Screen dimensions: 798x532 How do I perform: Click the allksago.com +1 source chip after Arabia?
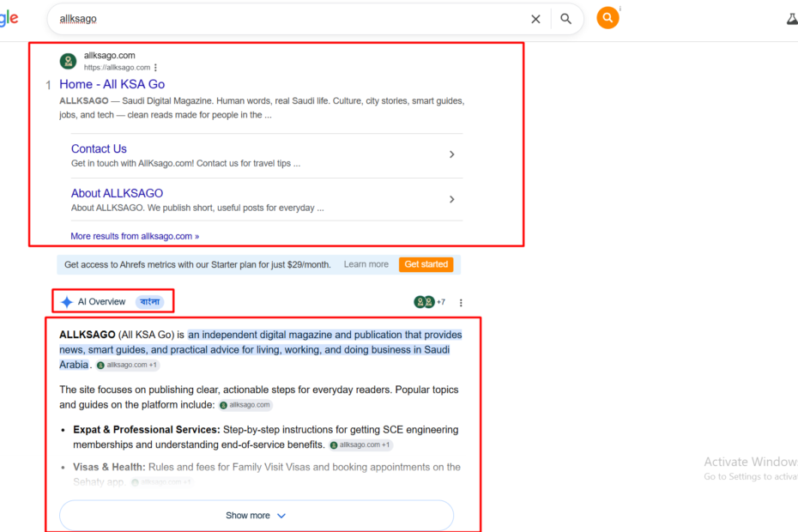127,365
